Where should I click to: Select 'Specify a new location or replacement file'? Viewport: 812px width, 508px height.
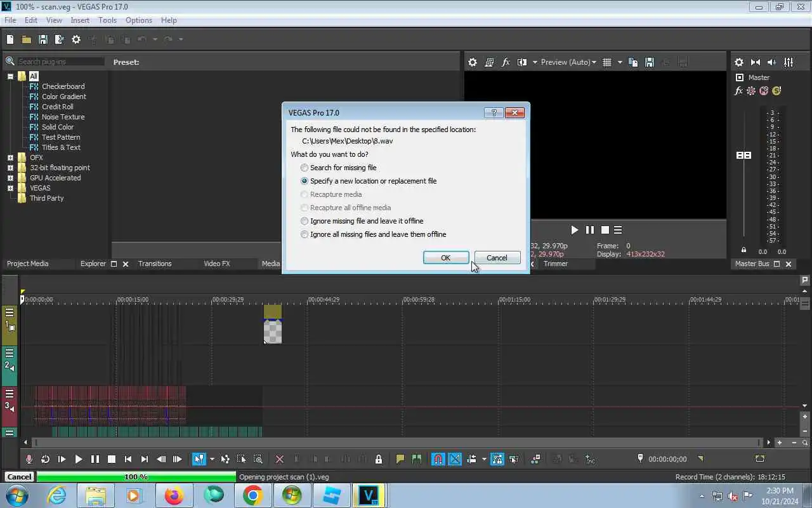pyautogui.click(x=369, y=181)
